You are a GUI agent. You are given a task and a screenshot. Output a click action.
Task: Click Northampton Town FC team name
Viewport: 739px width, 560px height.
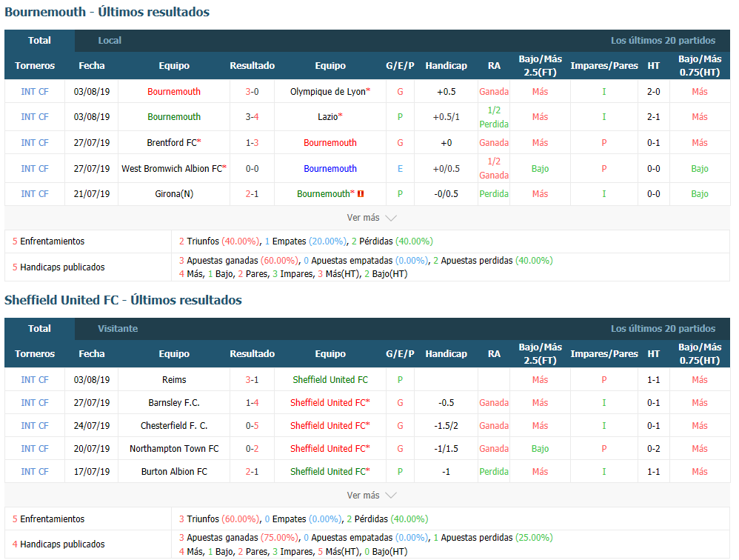174,449
